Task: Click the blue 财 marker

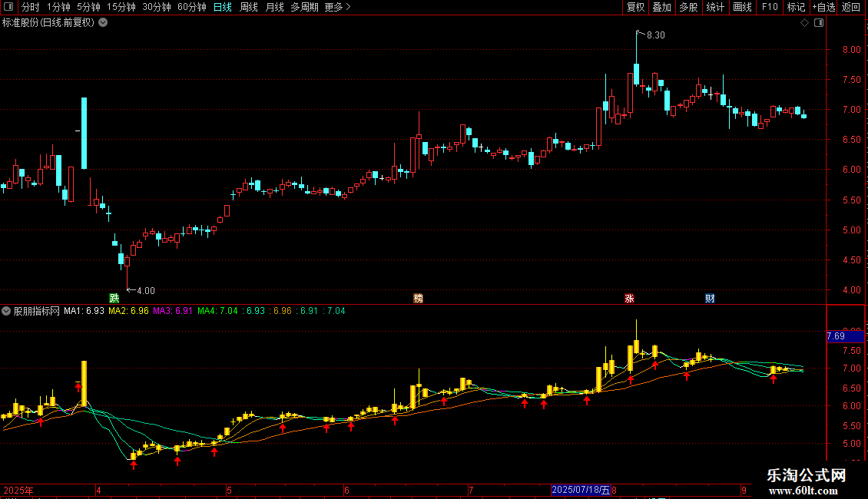Action: 710,298
